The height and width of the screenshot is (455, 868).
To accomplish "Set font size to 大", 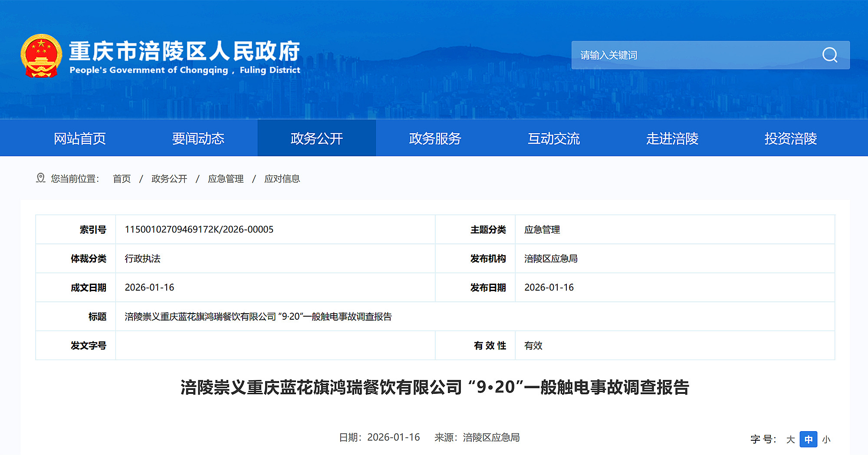I will click(x=790, y=439).
